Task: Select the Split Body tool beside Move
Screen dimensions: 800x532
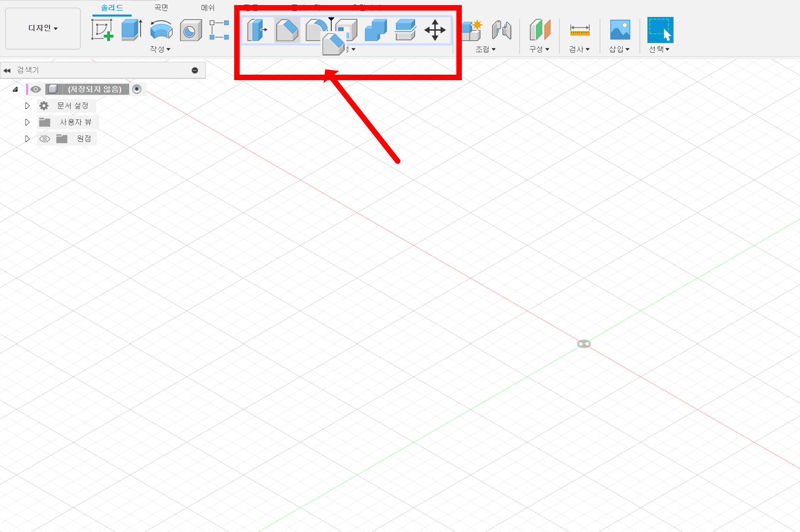Action: (405, 30)
